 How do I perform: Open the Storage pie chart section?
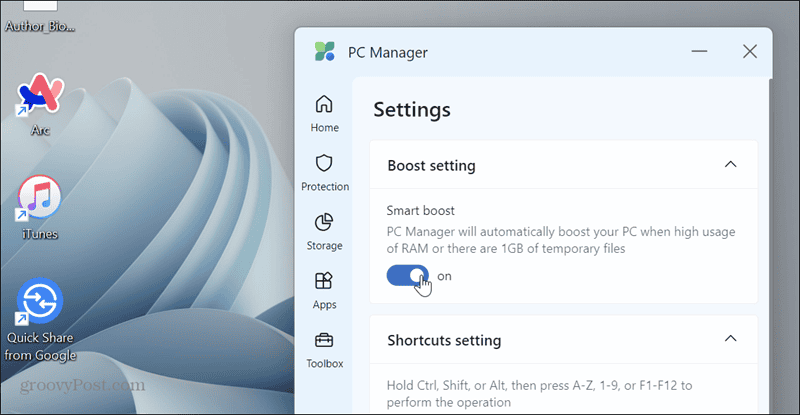pyautogui.click(x=324, y=232)
